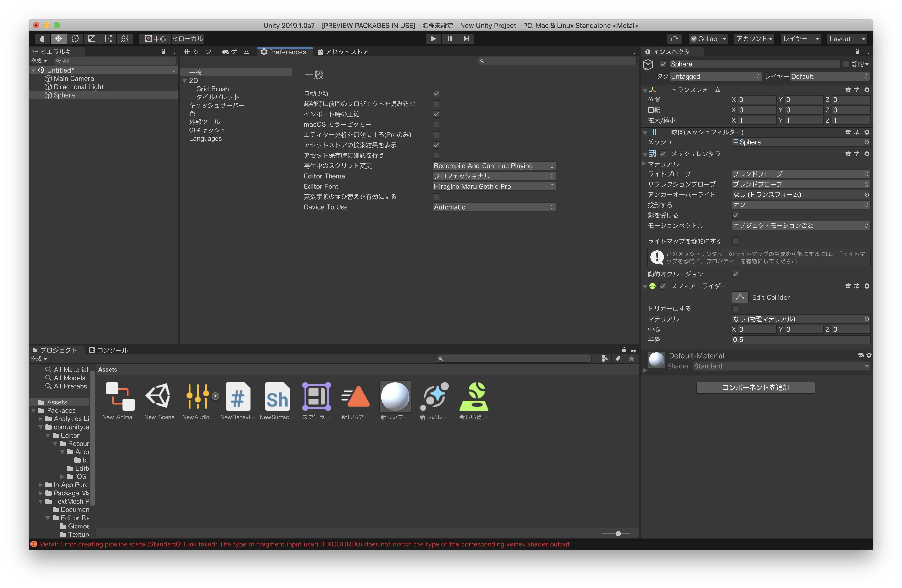The image size is (902, 588).
Task: Click the Preferences search field
Action: [x=557, y=61]
